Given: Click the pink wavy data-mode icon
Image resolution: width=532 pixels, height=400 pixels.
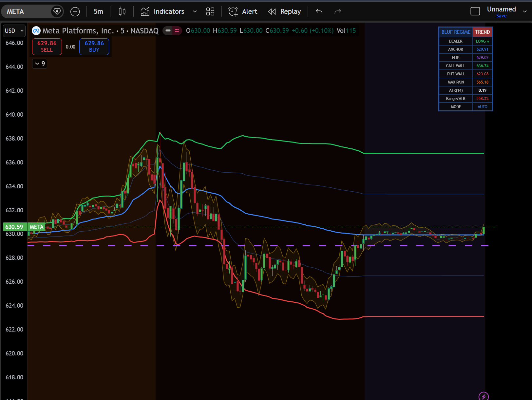Looking at the screenshot, I should point(177,31).
